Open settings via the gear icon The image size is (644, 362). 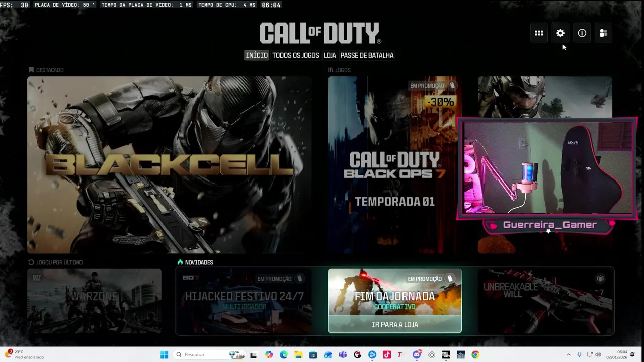point(560,33)
